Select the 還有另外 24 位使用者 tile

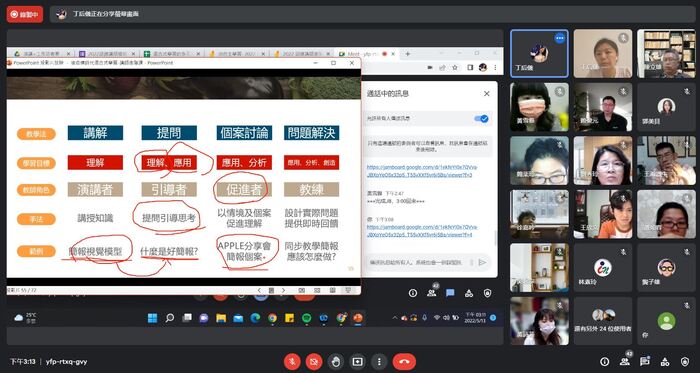tap(603, 321)
